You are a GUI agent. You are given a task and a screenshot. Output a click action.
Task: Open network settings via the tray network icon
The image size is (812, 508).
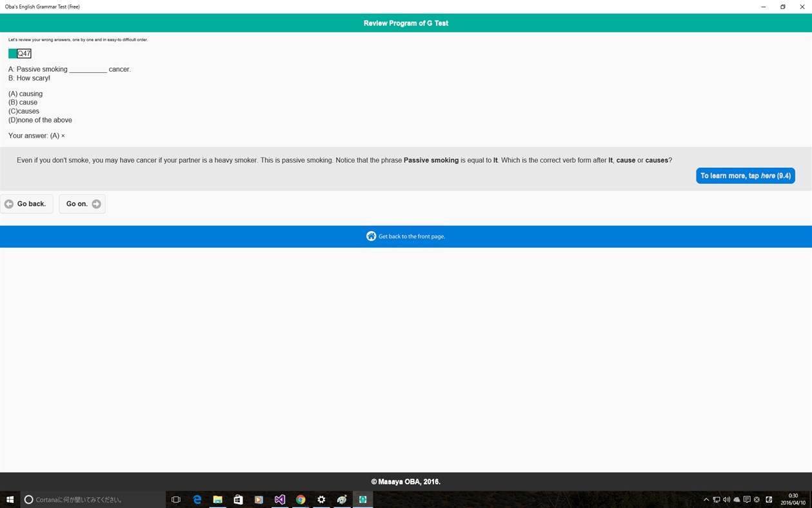717,499
